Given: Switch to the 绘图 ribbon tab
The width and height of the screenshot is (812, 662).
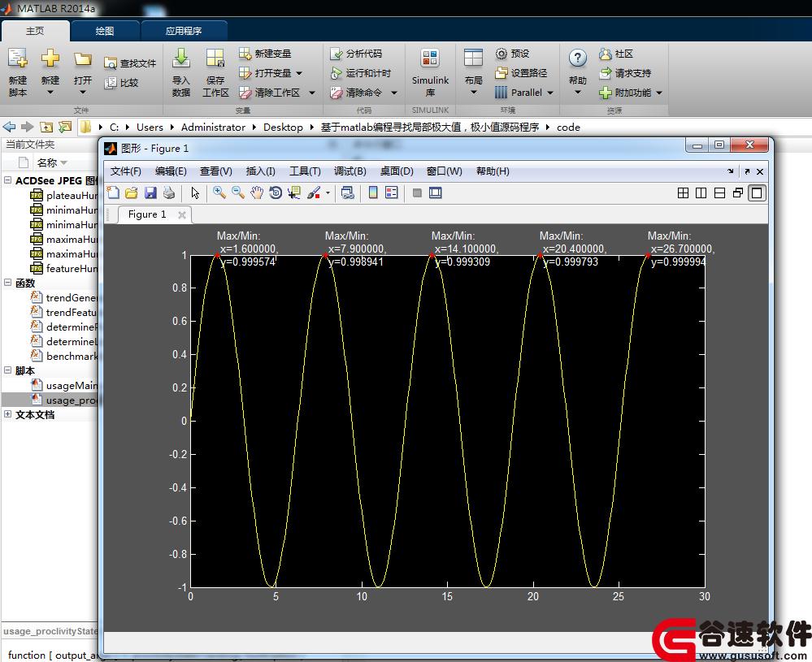Looking at the screenshot, I should [x=105, y=31].
